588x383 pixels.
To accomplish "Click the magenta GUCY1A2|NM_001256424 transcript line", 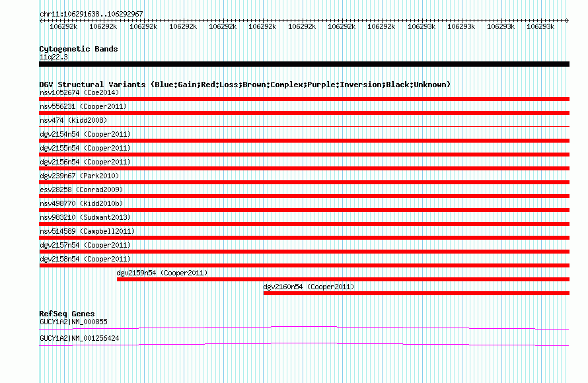I will coord(304,344).
